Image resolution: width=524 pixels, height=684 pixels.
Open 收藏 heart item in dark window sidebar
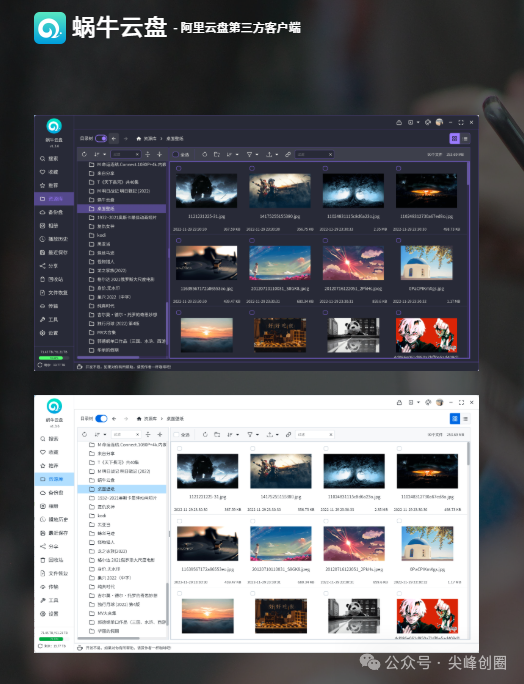(49, 172)
